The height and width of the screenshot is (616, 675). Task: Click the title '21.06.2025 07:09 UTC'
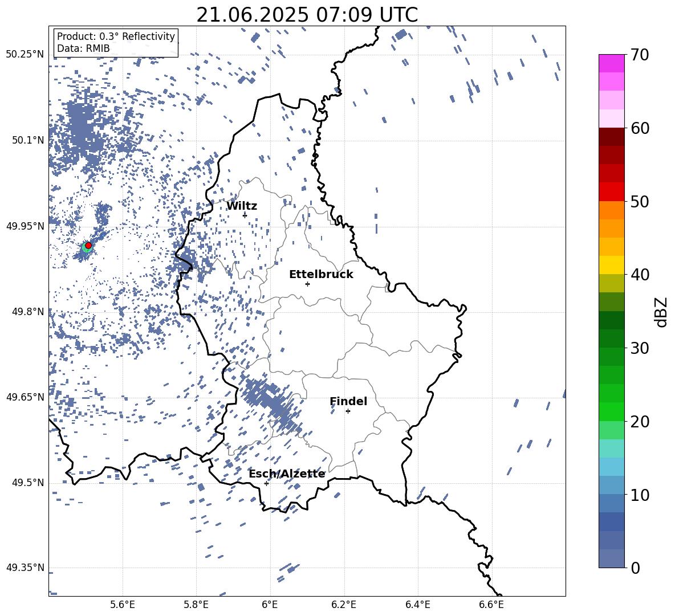pos(307,15)
